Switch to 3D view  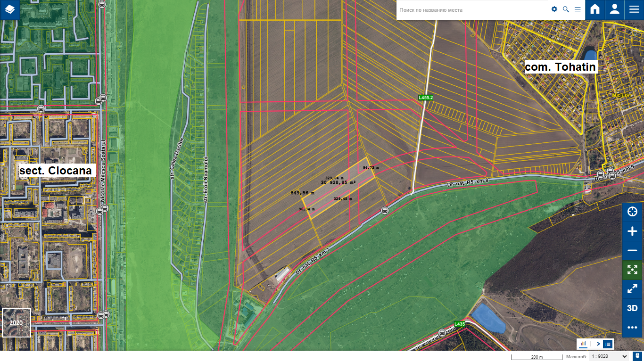(x=632, y=308)
